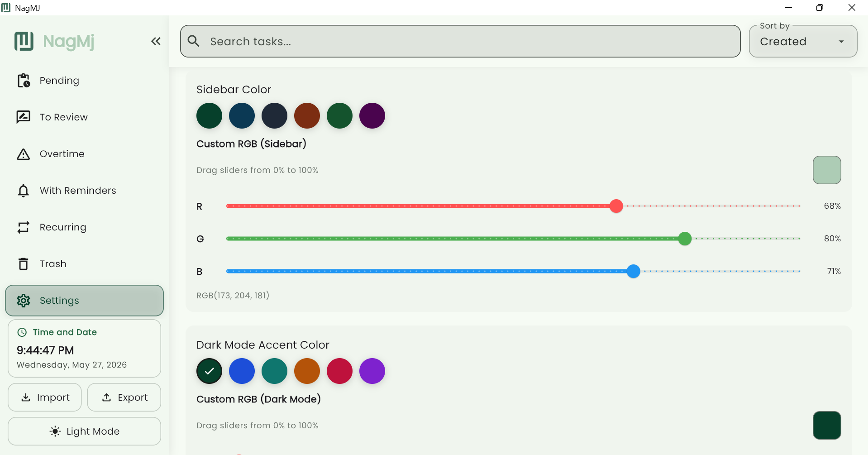The height and width of the screenshot is (455, 868).
Task: Click the NagMJ title bar app icon
Action: 6,8
